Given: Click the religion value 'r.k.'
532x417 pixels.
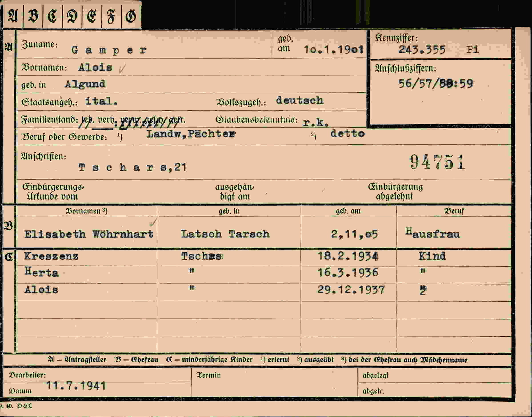Looking at the screenshot, I should coord(316,123).
